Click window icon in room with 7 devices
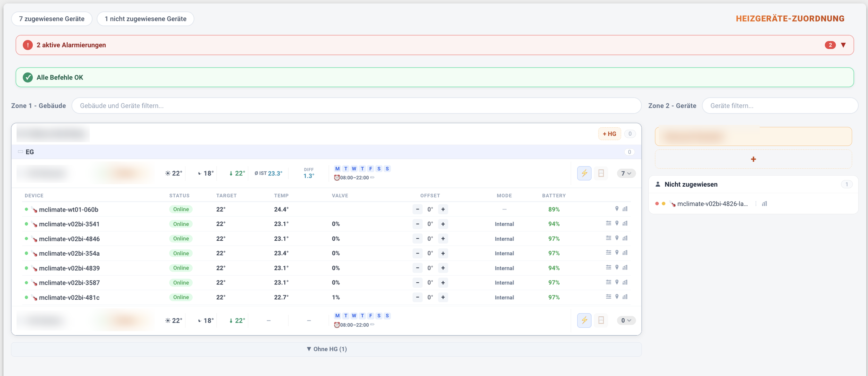The image size is (868, 376). coord(601,173)
